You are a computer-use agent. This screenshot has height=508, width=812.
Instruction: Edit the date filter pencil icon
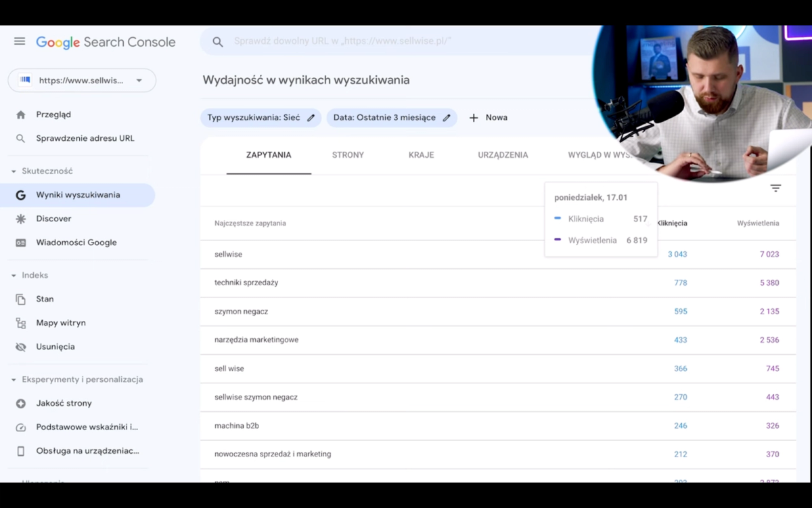(447, 118)
